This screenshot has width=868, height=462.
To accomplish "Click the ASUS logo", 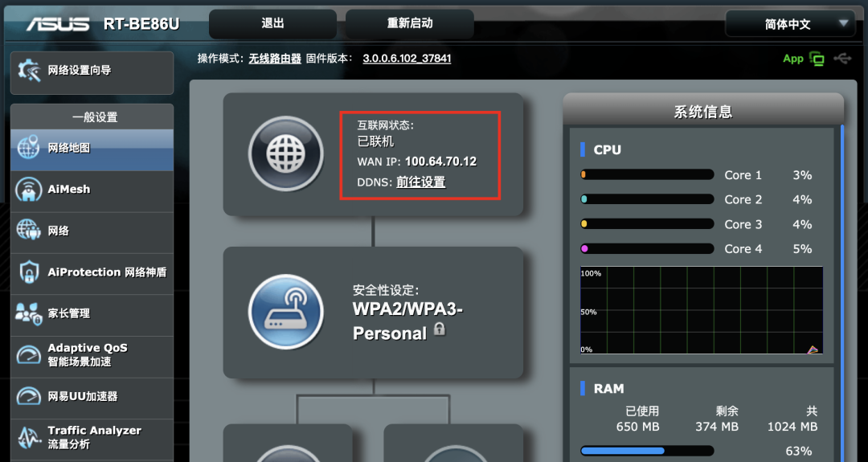I will point(58,24).
